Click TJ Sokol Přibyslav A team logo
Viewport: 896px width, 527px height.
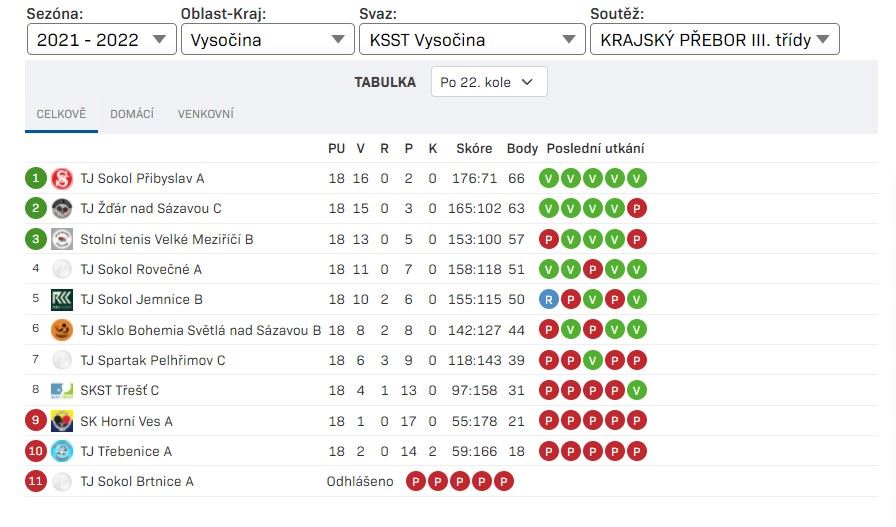click(x=62, y=178)
